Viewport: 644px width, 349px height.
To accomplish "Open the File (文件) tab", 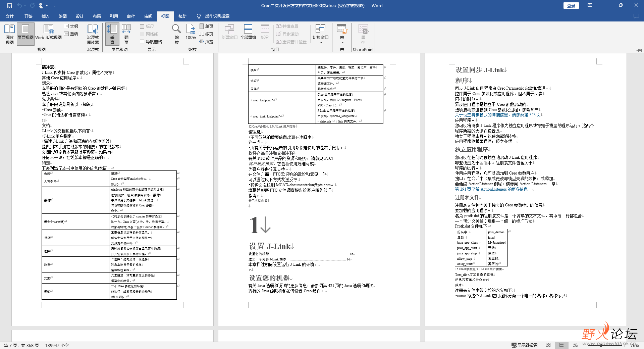I will tap(10, 16).
